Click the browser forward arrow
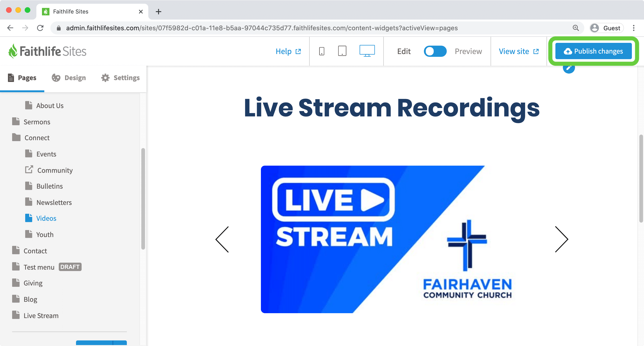The image size is (644, 346). point(25,28)
